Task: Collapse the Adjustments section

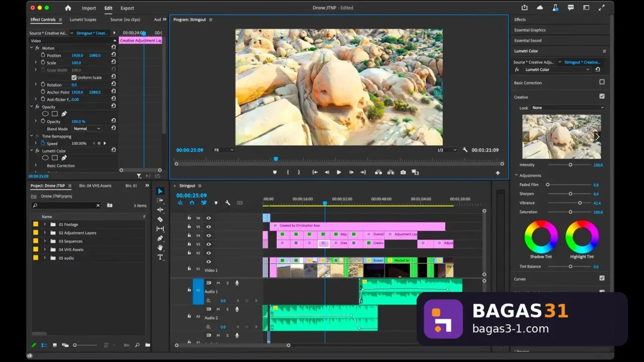Action: (516, 175)
